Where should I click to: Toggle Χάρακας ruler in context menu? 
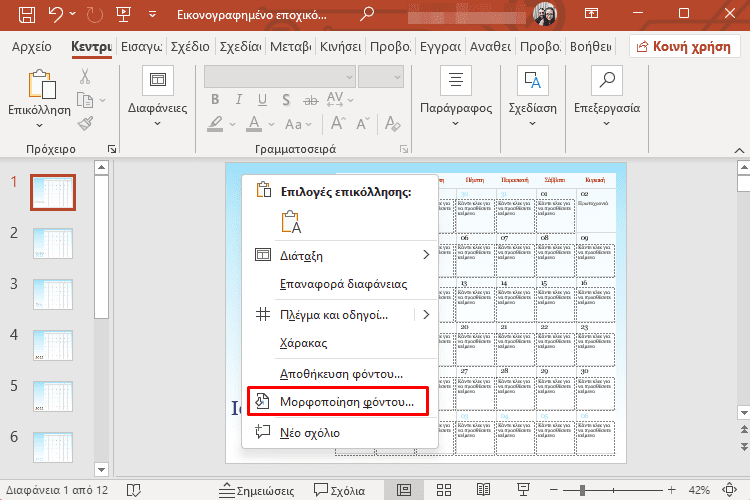click(340, 343)
